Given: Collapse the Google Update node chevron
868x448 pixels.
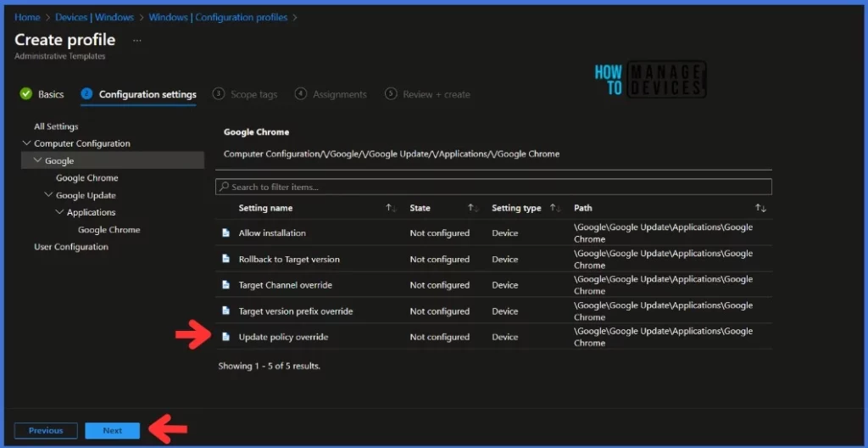Looking at the screenshot, I should point(48,194).
